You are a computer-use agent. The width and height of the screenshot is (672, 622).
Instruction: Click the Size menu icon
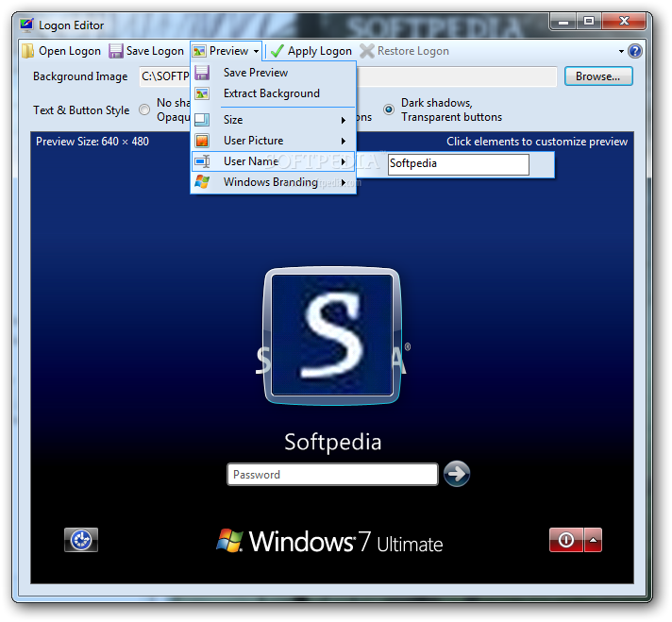(202, 120)
